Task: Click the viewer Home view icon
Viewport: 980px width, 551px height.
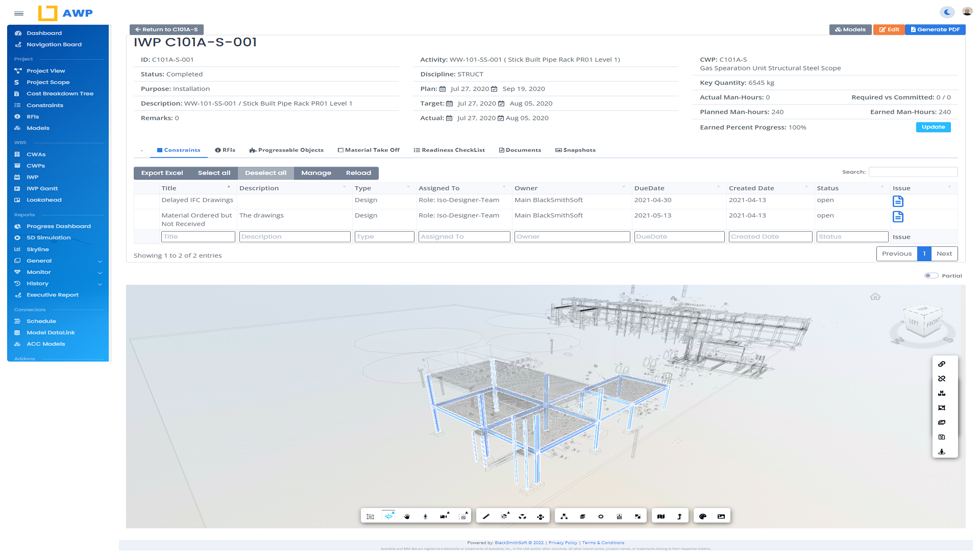Action: tap(875, 297)
